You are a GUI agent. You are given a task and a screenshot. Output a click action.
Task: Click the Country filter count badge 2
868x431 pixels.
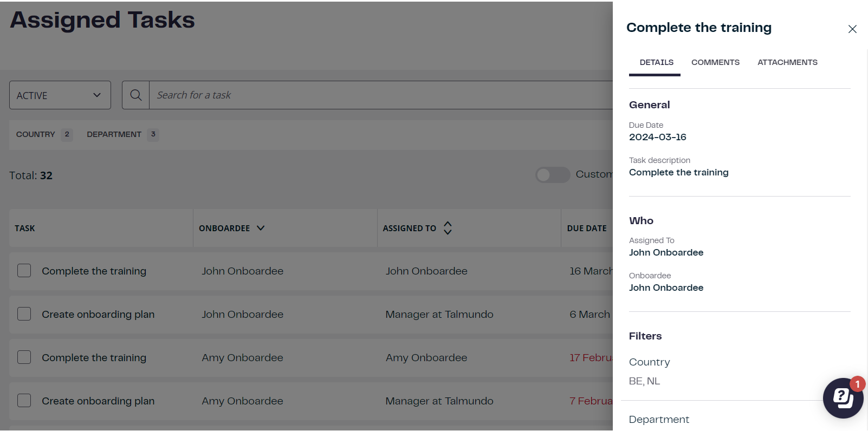[67, 134]
